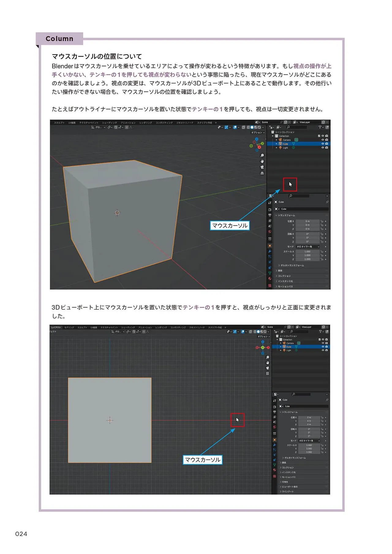Click outliner search field in upper screenshot
392x554 pixels.
click(296, 127)
